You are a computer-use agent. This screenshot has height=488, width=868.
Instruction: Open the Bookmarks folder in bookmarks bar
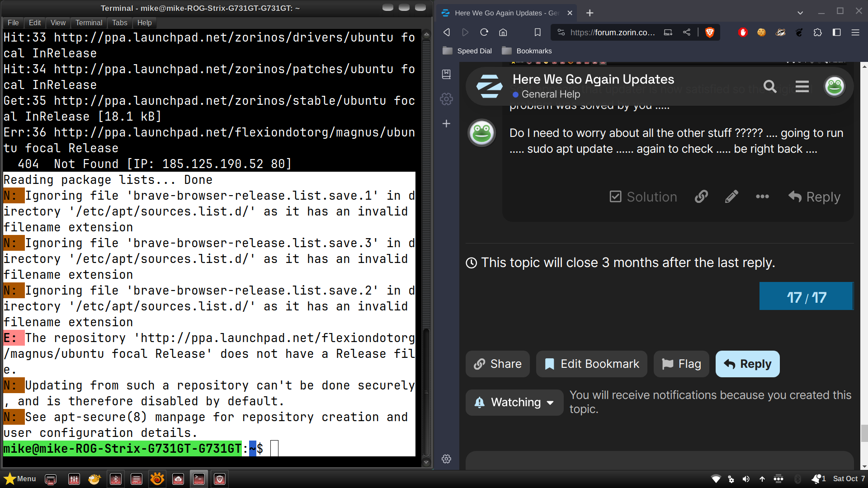coord(527,51)
